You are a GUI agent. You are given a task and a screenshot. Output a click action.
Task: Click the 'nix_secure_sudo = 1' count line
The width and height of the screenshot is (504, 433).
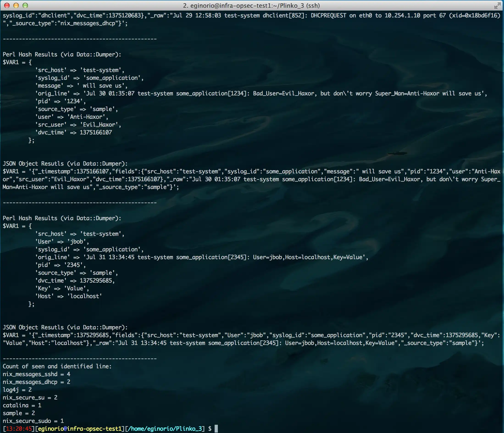[x=33, y=421]
